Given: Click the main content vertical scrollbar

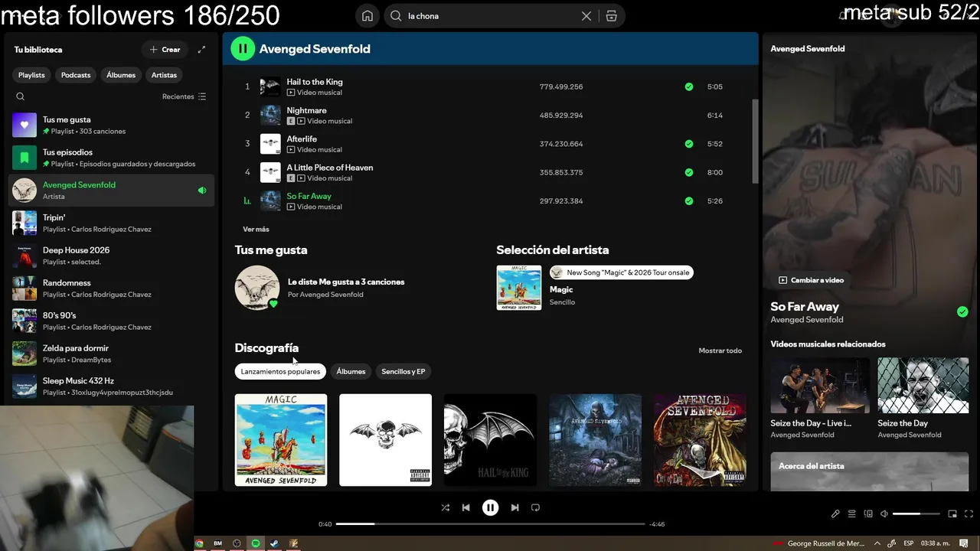Looking at the screenshot, I should [755, 142].
